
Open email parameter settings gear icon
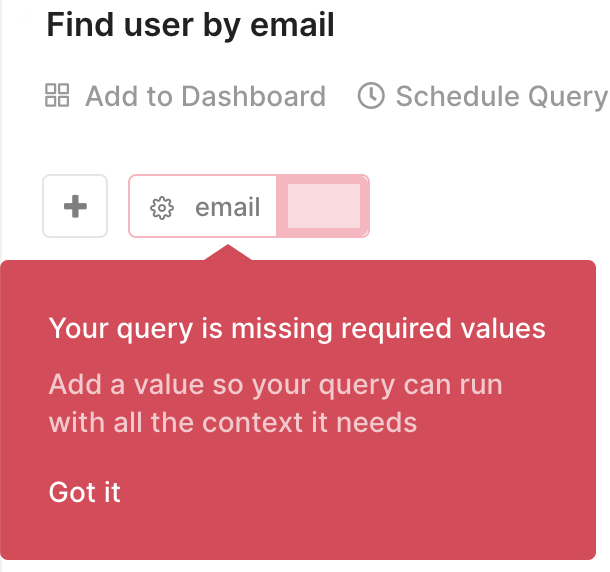pos(162,208)
